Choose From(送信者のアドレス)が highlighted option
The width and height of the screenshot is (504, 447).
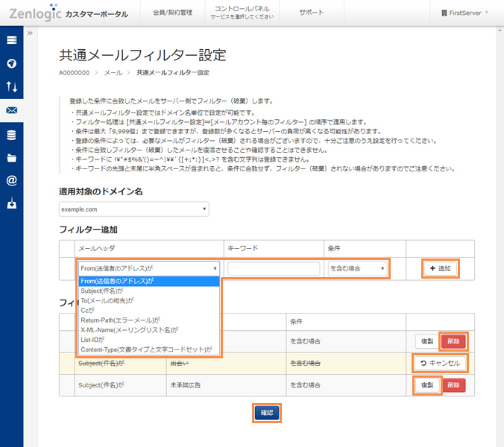tap(149, 281)
